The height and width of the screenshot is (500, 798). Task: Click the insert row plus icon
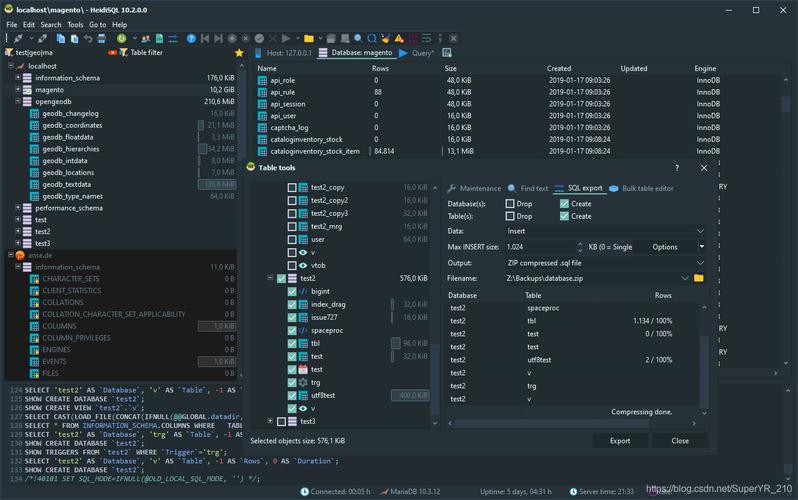coord(232,39)
